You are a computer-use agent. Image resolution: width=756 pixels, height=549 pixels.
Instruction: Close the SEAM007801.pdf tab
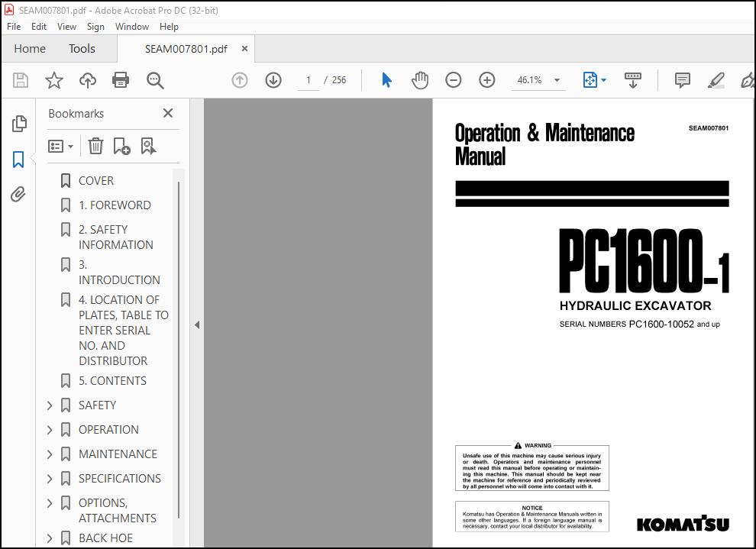coord(245,49)
